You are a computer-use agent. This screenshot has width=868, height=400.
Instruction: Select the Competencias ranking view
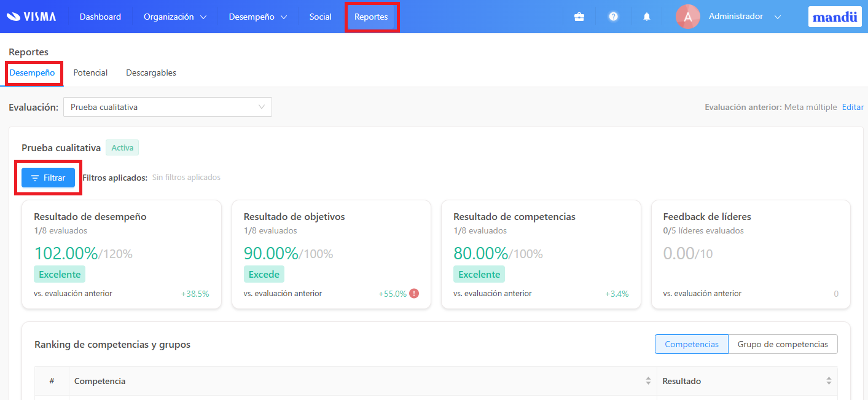click(x=692, y=344)
